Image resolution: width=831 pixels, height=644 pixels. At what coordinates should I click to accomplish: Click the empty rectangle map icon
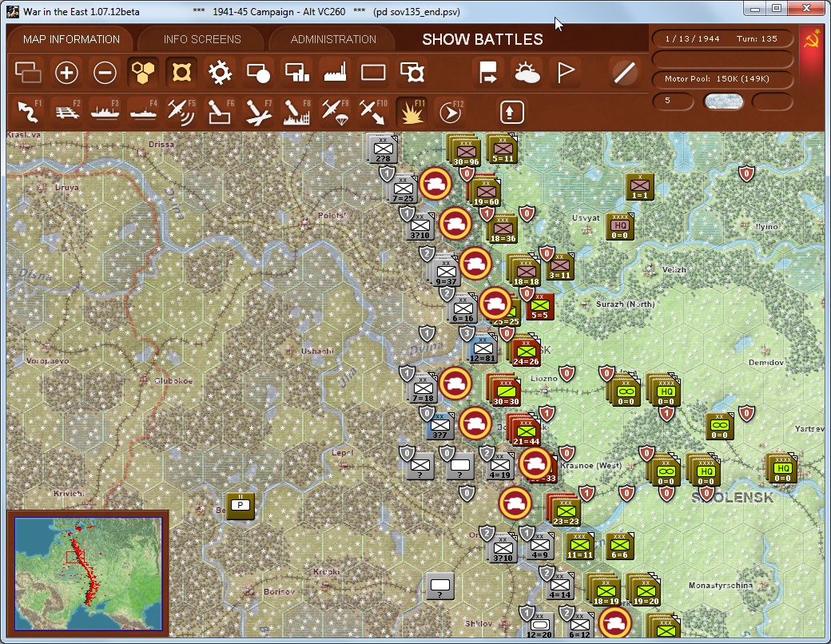tap(373, 73)
